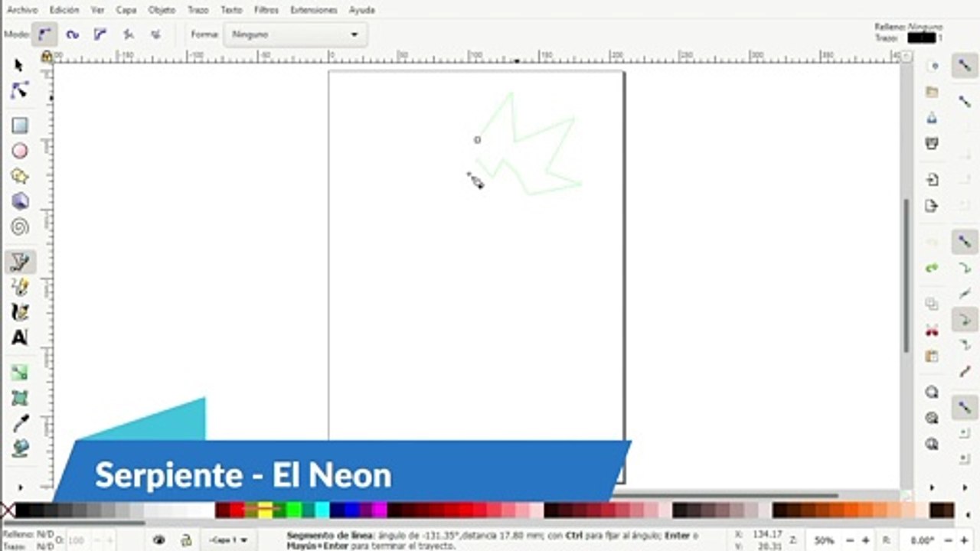Image resolution: width=980 pixels, height=551 pixels.
Task: Toggle current layer visibility eye
Action: (159, 540)
